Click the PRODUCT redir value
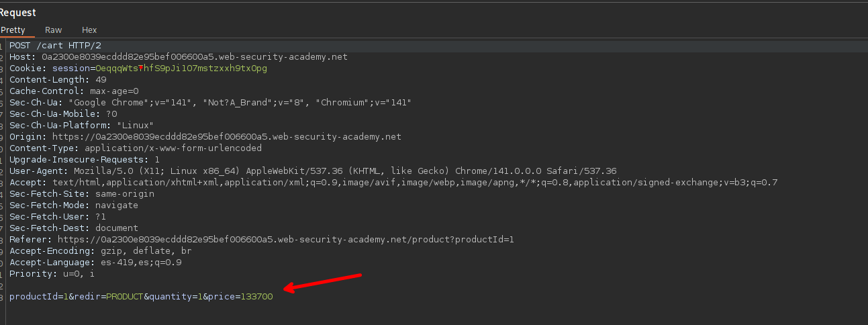The width and height of the screenshot is (868, 325). point(125,297)
